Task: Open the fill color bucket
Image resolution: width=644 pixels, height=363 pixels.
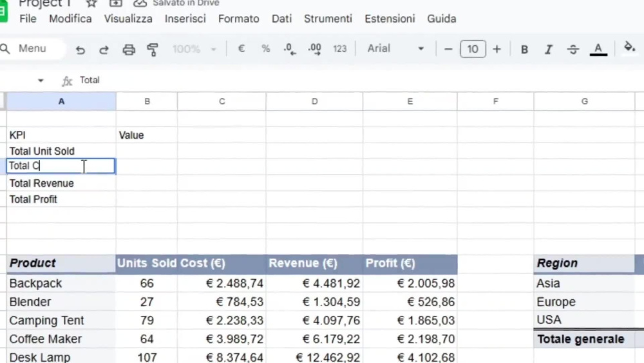Action: tap(629, 47)
